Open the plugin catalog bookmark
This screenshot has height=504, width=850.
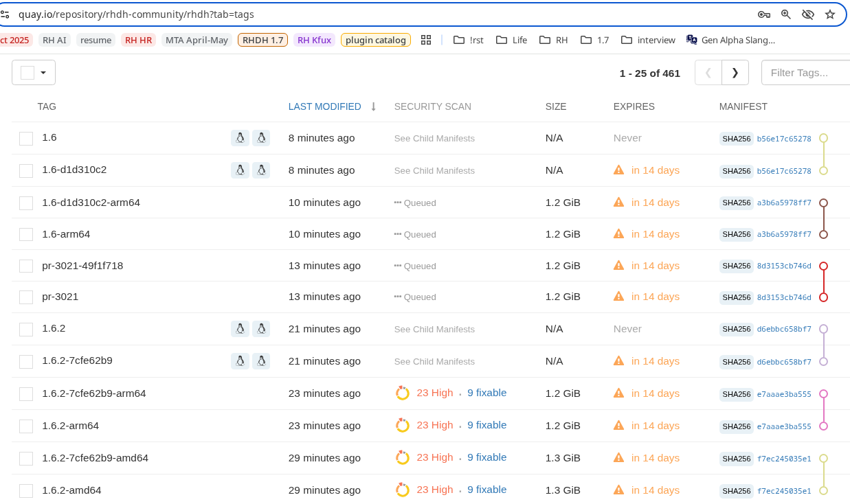(x=376, y=40)
